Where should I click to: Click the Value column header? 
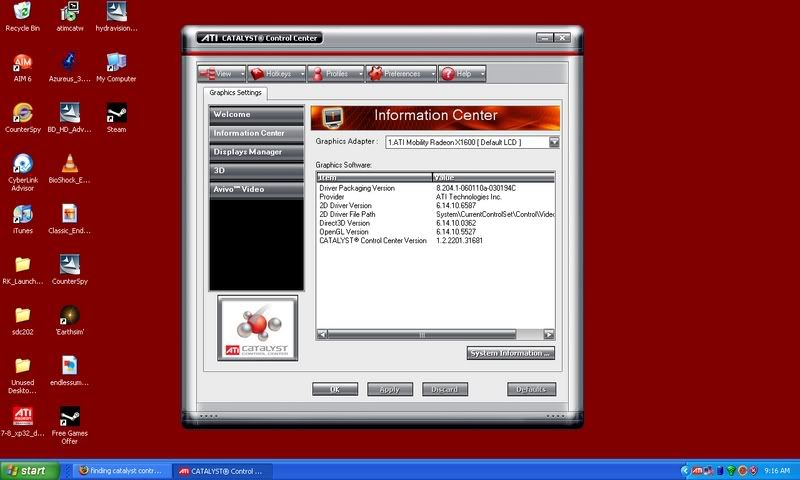(493, 177)
